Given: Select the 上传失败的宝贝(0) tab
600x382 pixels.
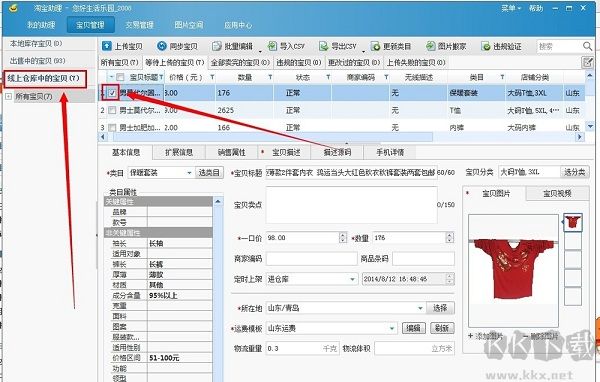Looking at the screenshot, I should point(416,62).
